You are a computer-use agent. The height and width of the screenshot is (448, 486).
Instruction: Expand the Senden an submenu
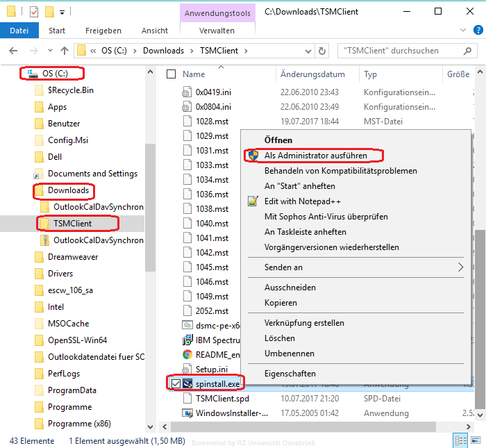[460, 267]
